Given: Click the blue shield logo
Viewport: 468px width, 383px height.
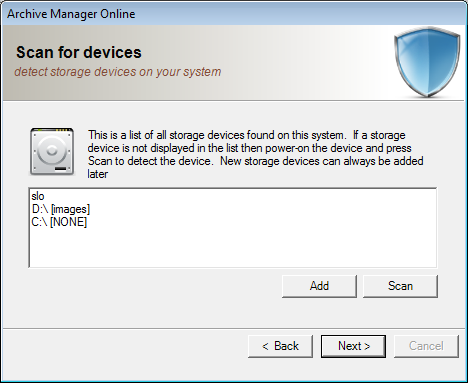Looking at the screenshot, I should coord(427,62).
